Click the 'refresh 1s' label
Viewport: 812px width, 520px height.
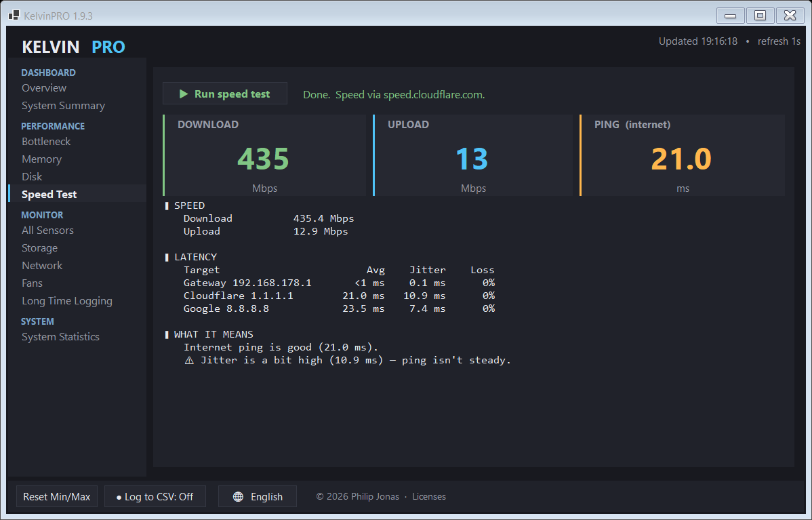779,41
